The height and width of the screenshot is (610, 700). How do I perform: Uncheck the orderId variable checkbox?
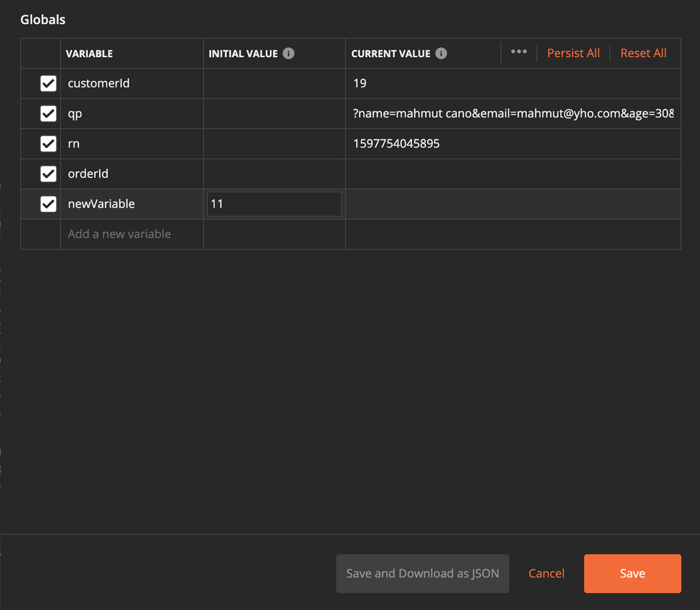click(x=49, y=174)
